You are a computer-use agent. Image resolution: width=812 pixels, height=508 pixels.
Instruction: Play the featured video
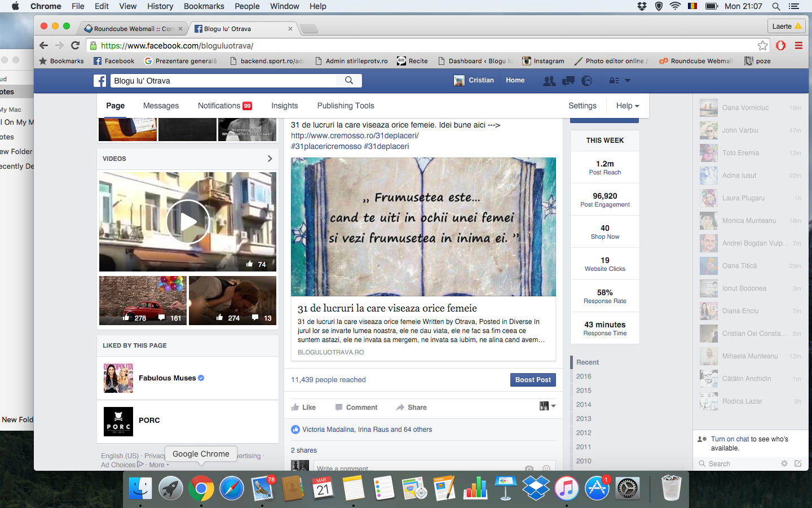point(188,222)
